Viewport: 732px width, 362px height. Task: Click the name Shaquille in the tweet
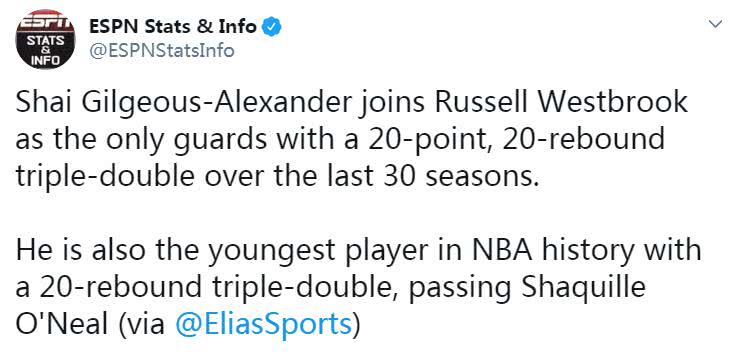[x=583, y=288]
